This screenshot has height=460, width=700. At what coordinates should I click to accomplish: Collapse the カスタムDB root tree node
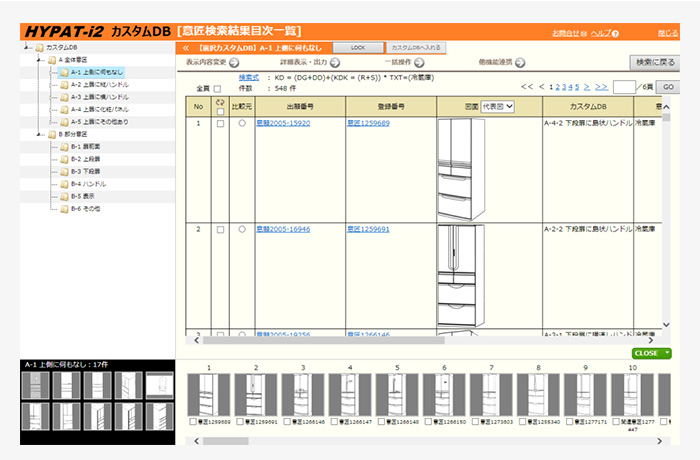[27, 47]
